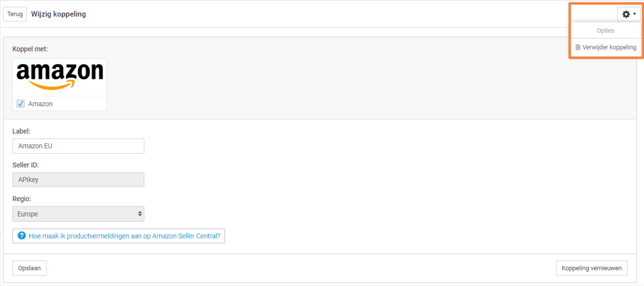Expand the small caret next to the gear
The image size is (644, 286).
(x=635, y=14)
